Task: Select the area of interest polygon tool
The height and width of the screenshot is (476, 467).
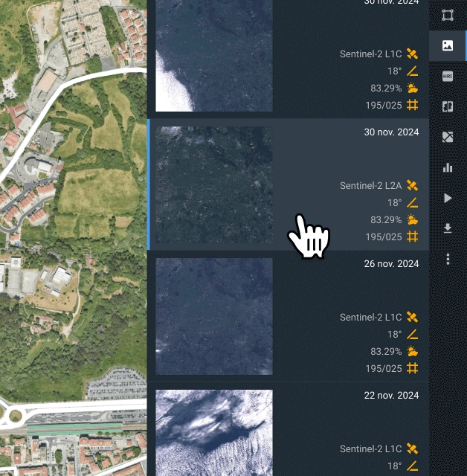Action: click(x=448, y=15)
